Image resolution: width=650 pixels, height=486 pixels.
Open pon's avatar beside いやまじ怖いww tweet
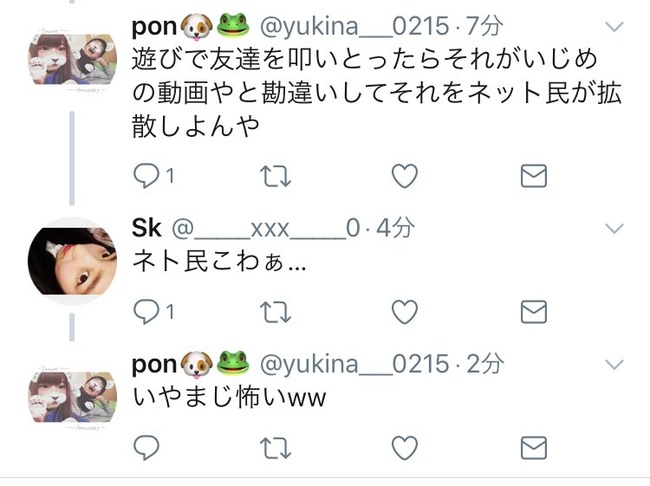[72, 397]
